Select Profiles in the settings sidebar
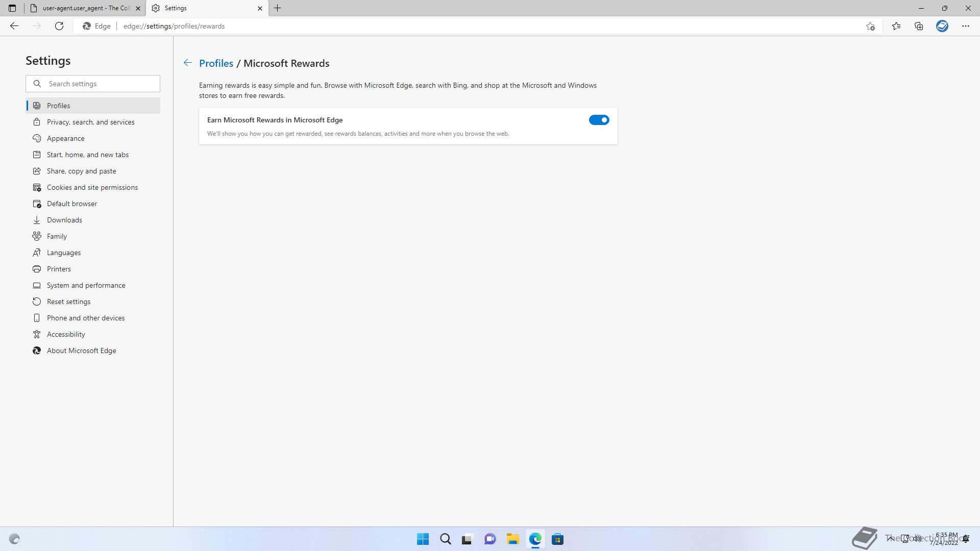 coord(93,106)
